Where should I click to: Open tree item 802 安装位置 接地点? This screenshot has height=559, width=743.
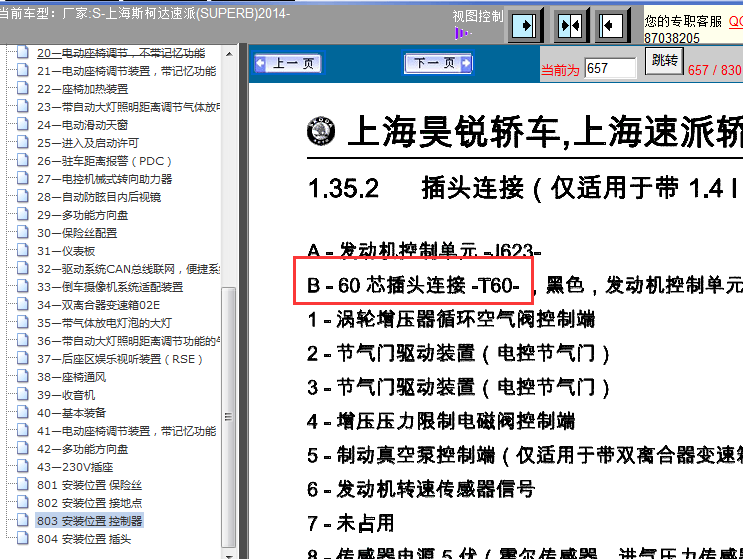[x=90, y=503]
